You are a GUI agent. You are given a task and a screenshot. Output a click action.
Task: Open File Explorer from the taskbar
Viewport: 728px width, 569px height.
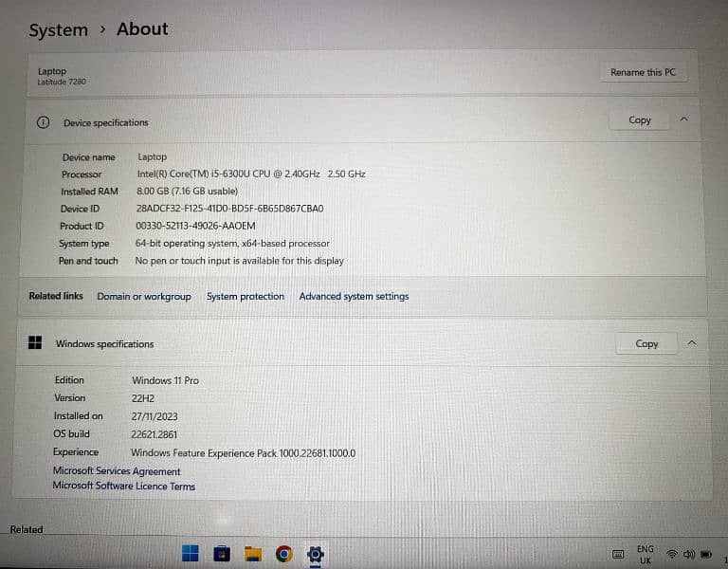coord(253,554)
